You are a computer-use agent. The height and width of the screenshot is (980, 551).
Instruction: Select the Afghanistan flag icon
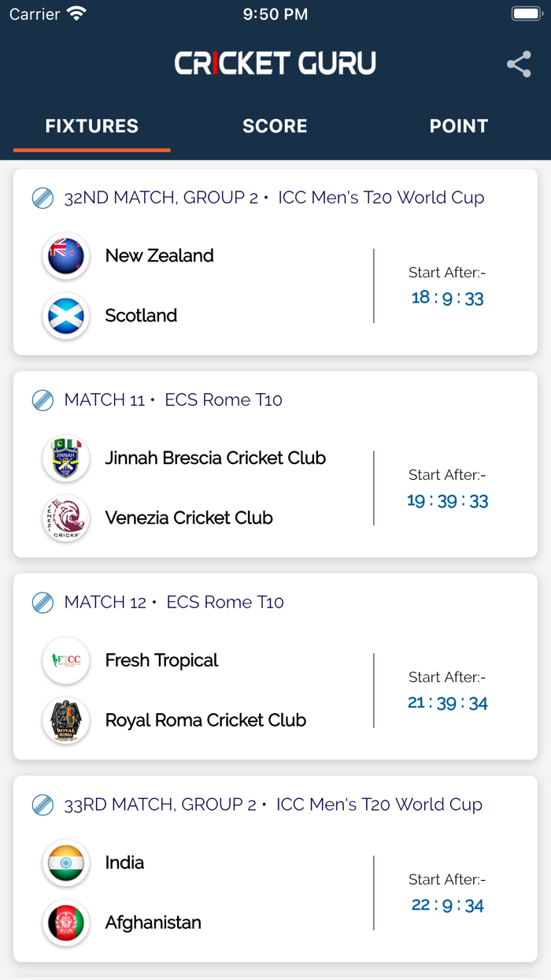click(65, 922)
